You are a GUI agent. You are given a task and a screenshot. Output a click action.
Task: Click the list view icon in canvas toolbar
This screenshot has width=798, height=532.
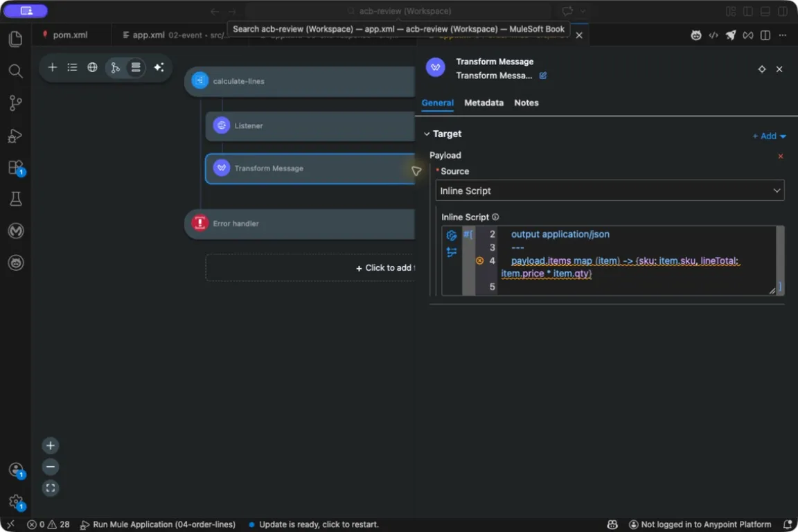click(x=72, y=67)
